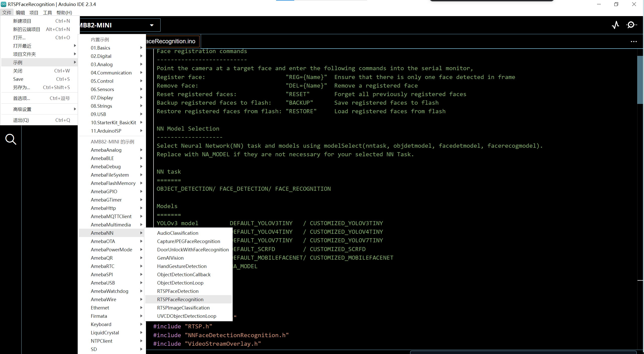This screenshot has width=644, height=354.
Task: Open AmebaAnalog examples submenu
Action: [112, 150]
